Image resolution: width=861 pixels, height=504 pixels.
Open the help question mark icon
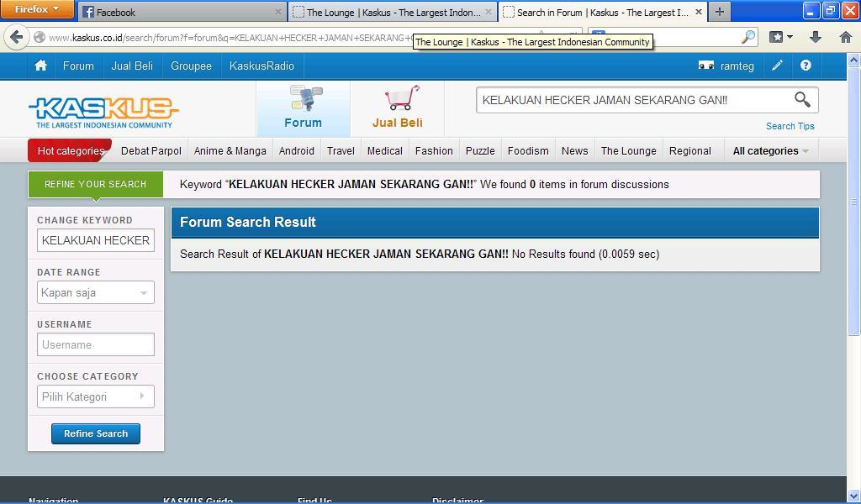coord(806,66)
